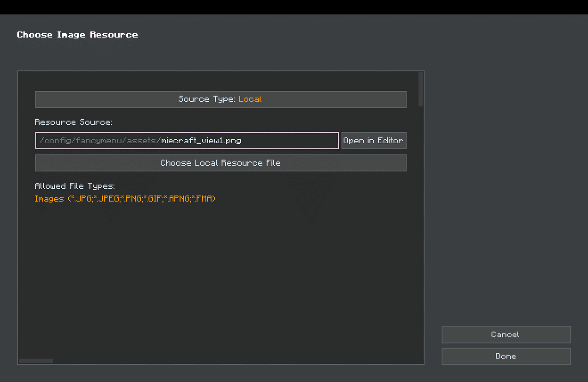Click the horizontal scrollbar track right of thumb
The width and height of the screenshot is (588, 382).
tap(235, 361)
